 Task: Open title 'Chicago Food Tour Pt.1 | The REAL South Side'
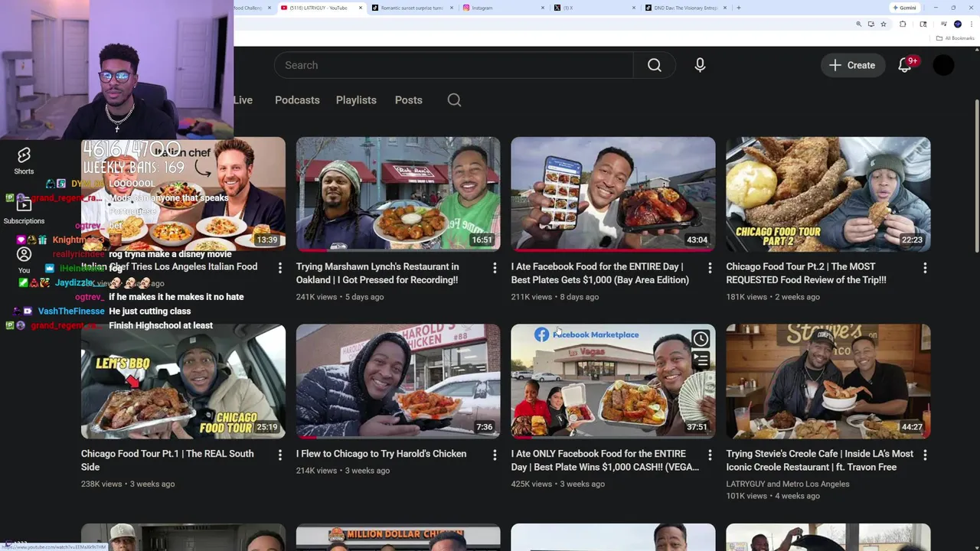click(x=167, y=460)
